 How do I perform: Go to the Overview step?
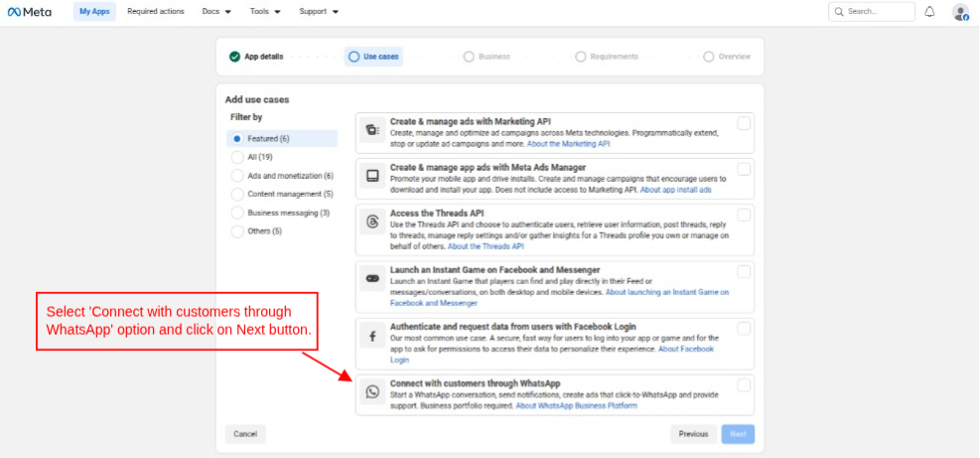727,57
